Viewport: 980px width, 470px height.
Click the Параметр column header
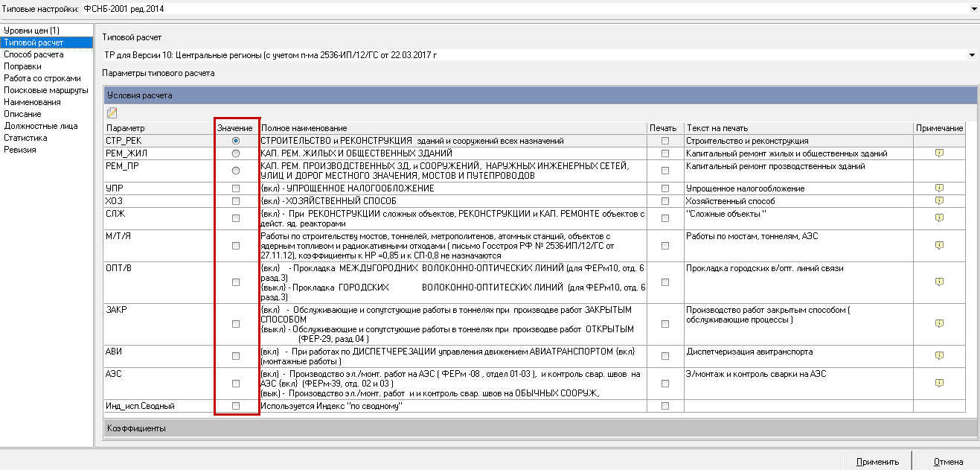click(x=158, y=129)
